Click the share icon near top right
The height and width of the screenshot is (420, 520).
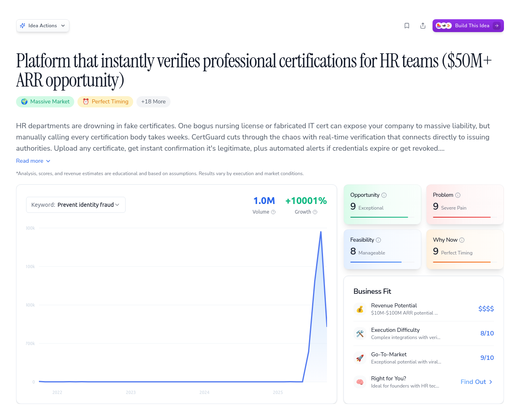423,25
